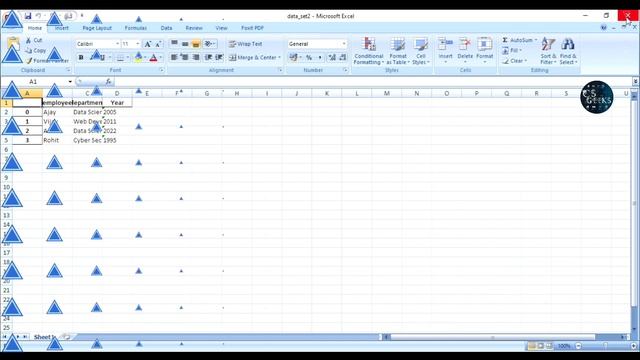Open the Review ribbon tab
This screenshot has height=360, width=640.
pos(194,28)
